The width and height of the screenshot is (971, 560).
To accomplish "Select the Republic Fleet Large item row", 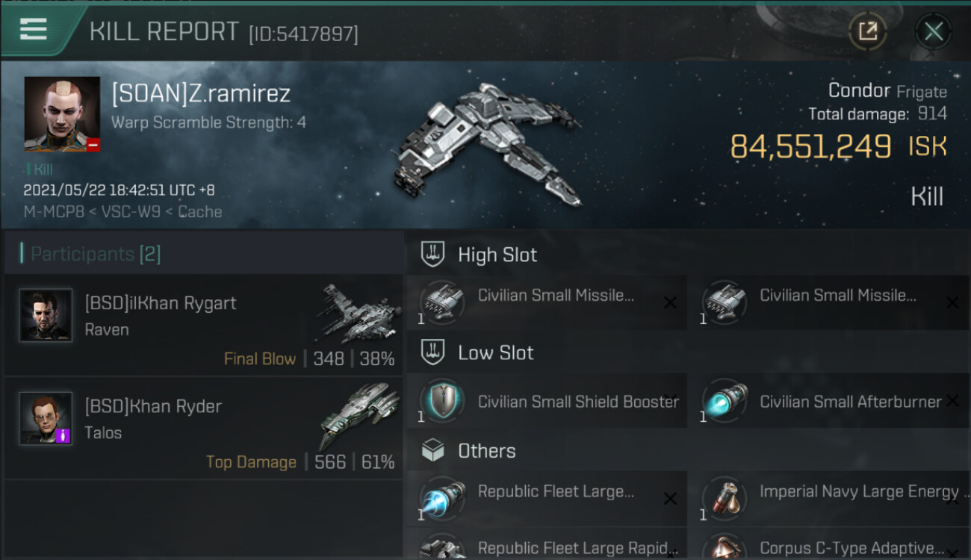I will [x=547, y=499].
